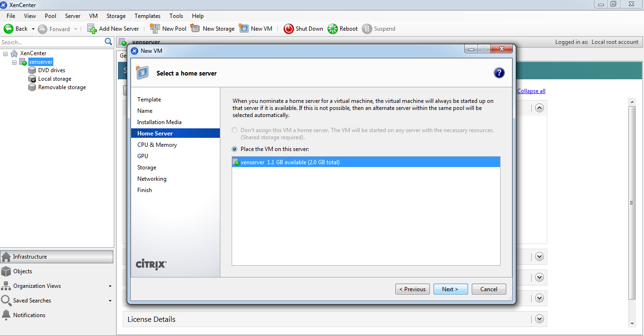Screen dimensions: 644x336
Task: Click the New Pool toolbar icon
Action: click(155, 28)
